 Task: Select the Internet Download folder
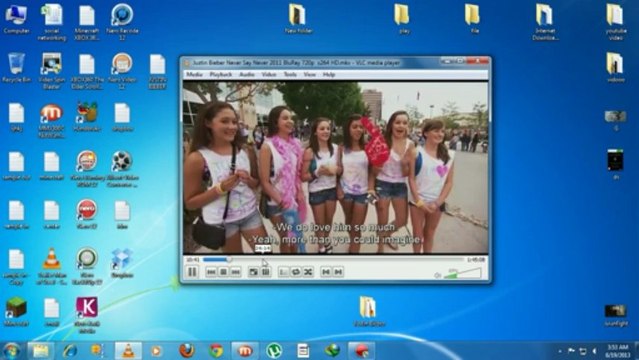pyautogui.click(x=545, y=22)
